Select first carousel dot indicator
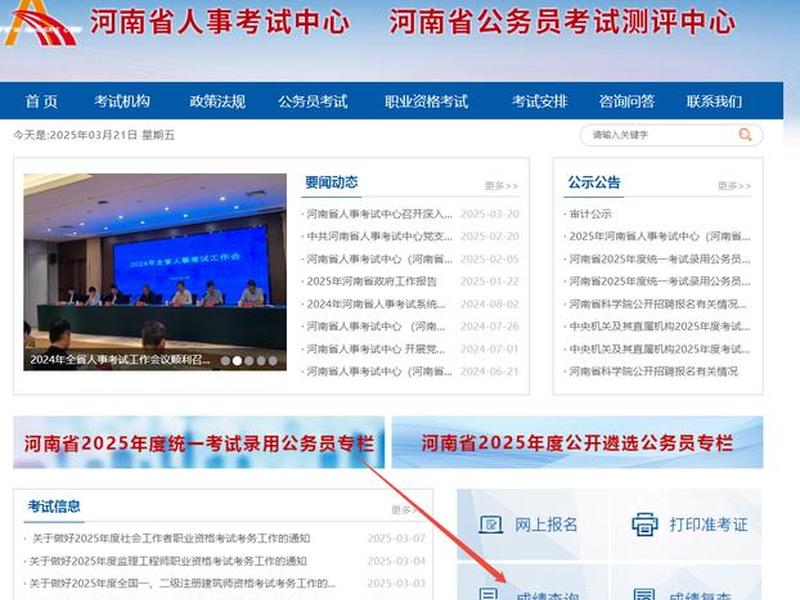800x600 pixels. (x=226, y=361)
